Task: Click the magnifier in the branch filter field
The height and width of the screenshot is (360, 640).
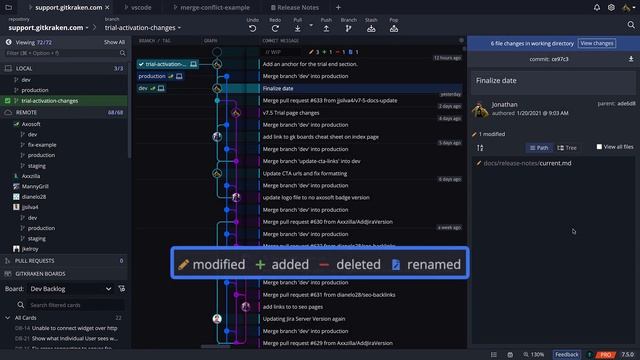Action: coord(122,53)
